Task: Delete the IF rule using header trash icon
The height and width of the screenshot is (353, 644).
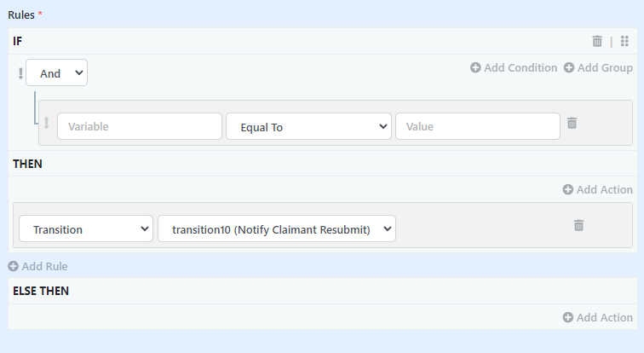Action: [597, 41]
